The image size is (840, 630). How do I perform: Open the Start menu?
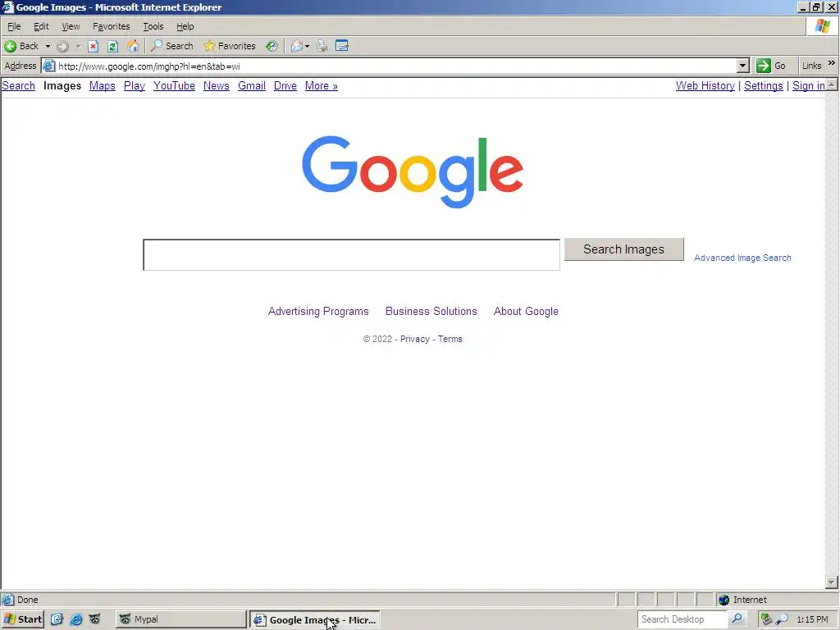(22, 619)
